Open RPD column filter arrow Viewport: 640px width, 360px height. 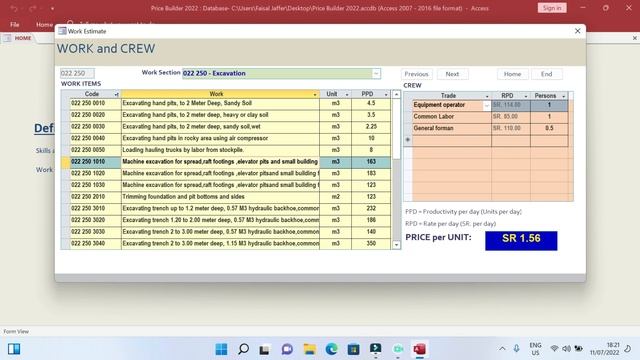tap(526, 96)
